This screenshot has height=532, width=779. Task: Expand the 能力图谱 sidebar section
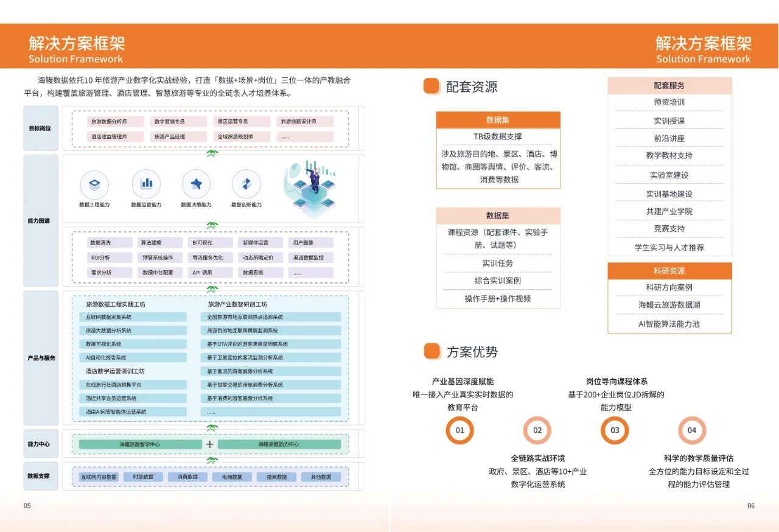(x=40, y=219)
